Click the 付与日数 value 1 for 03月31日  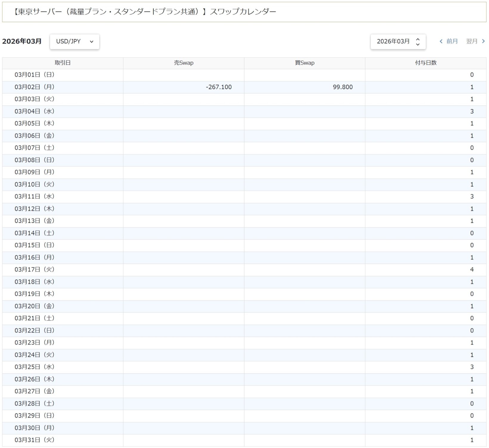coord(472,440)
